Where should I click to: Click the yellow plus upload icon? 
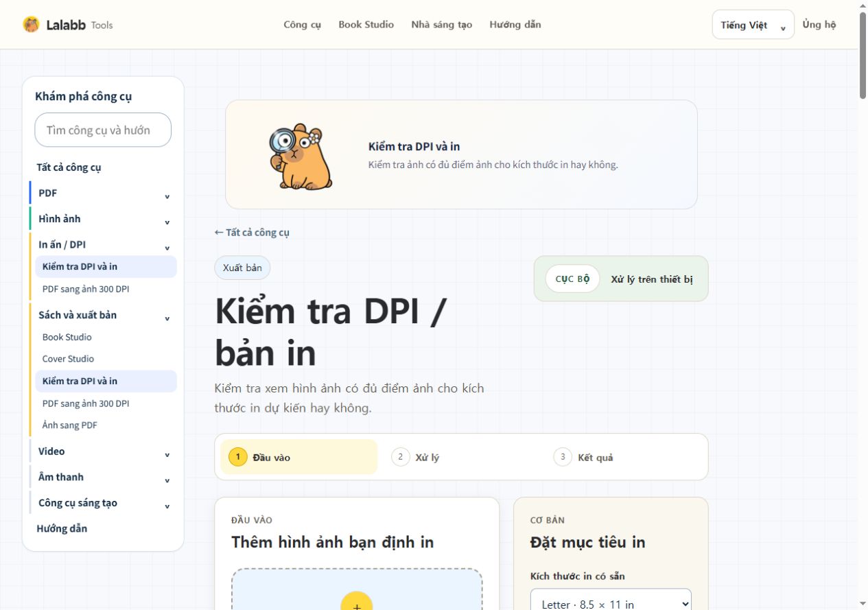[x=357, y=601]
